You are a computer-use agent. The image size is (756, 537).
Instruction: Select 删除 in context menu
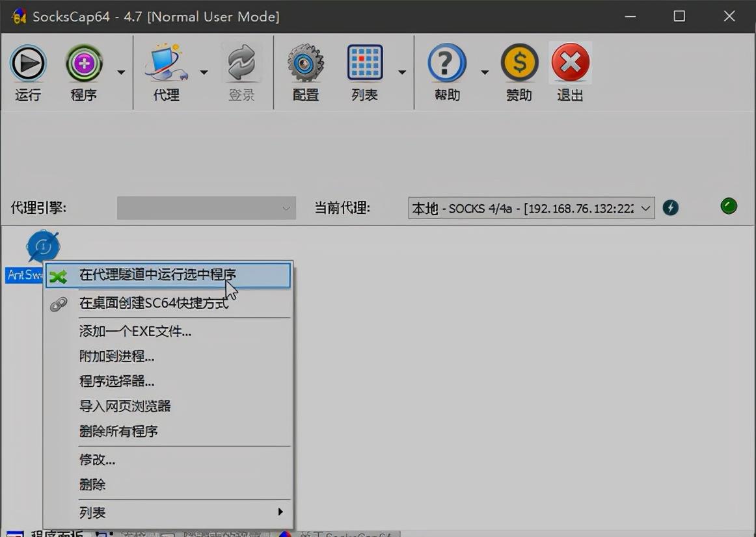point(168,484)
